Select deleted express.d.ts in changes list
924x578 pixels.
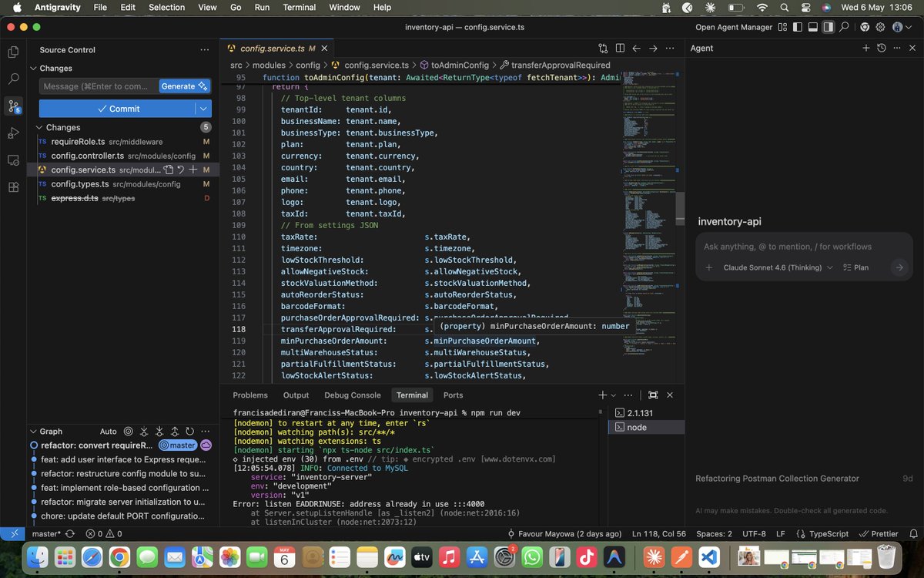[123, 198]
